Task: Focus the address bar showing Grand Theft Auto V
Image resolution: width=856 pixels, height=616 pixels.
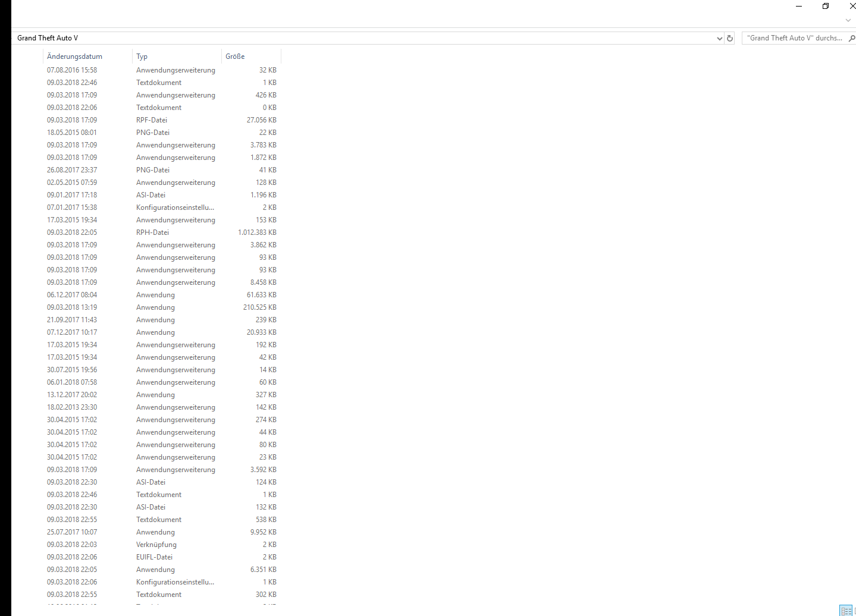Action: click(363, 38)
